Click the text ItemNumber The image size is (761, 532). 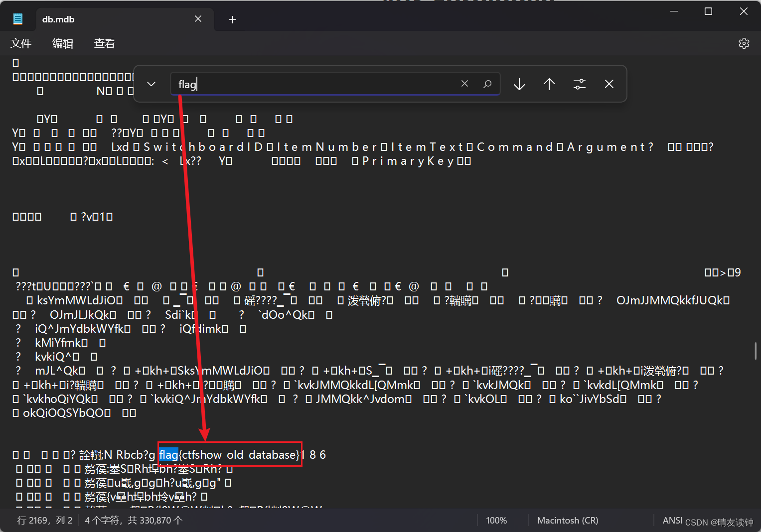click(327, 147)
